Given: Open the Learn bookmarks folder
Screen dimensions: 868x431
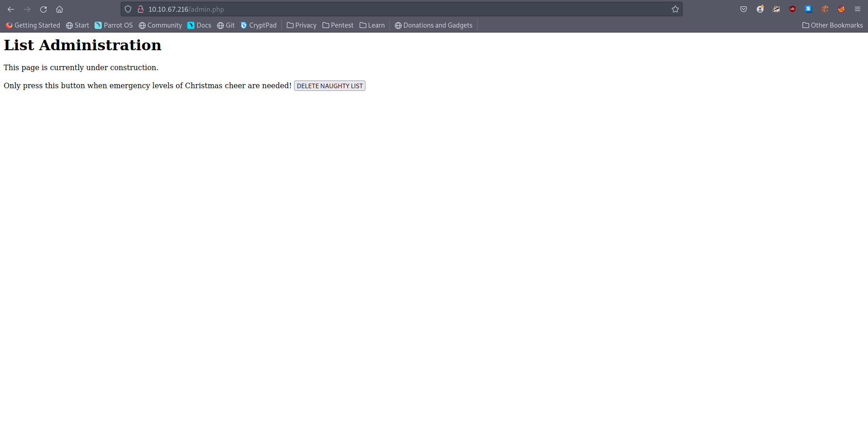Looking at the screenshot, I should [x=372, y=25].
